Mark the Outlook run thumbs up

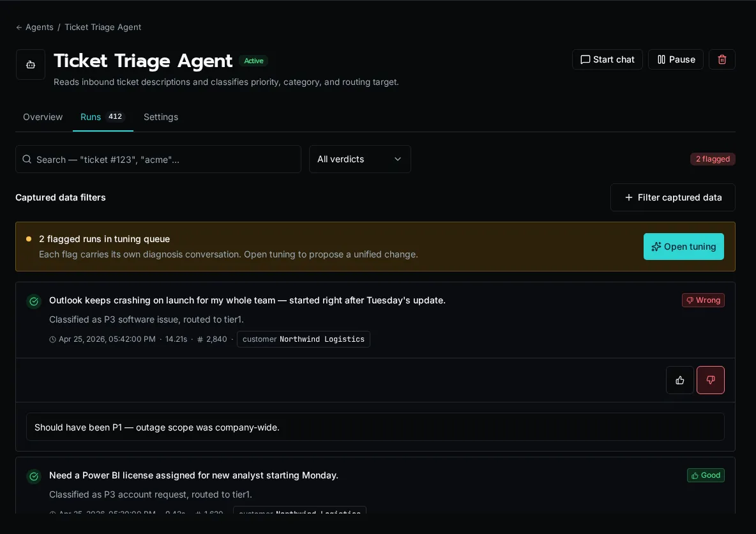tap(680, 380)
